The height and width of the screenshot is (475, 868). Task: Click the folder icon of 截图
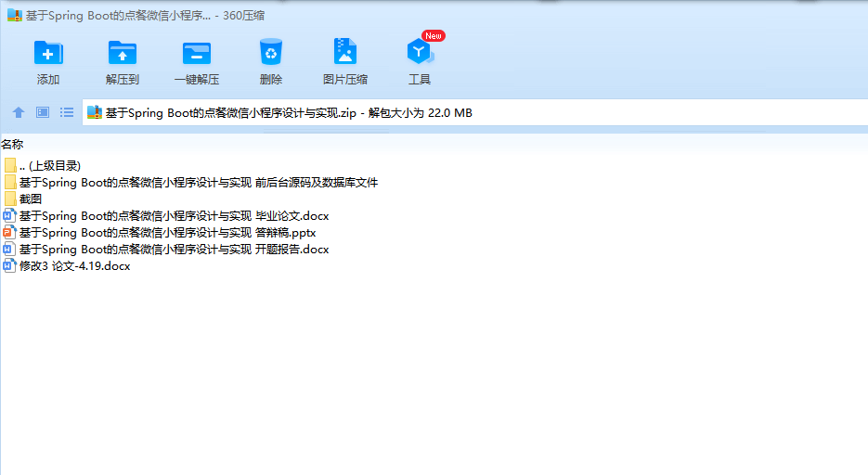[x=10, y=199]
